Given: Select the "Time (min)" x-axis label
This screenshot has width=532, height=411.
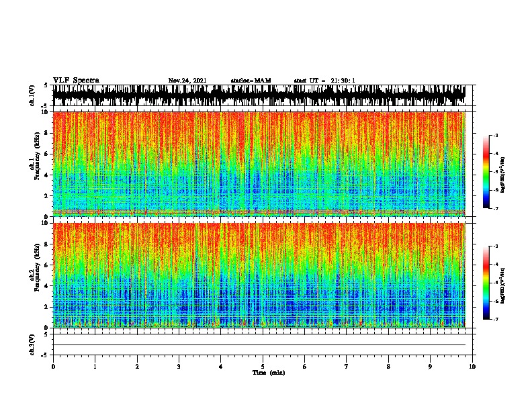Looking at the screenshot, I should tap(269, 373).
